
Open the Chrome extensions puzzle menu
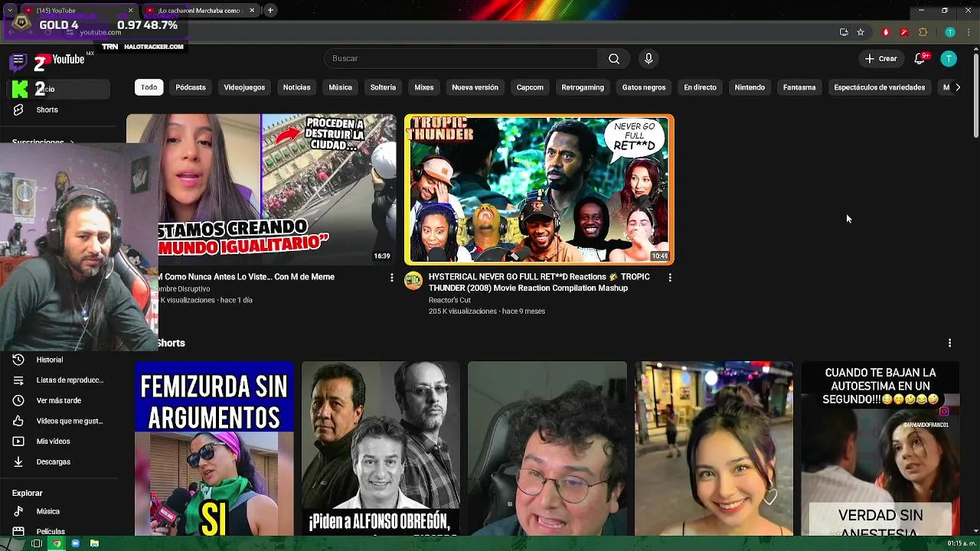tap(923, 32)
